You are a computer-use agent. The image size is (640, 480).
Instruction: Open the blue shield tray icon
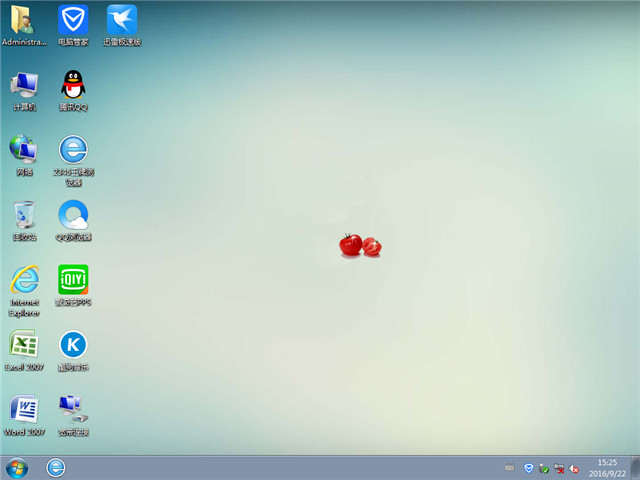[x=529, y=468]
